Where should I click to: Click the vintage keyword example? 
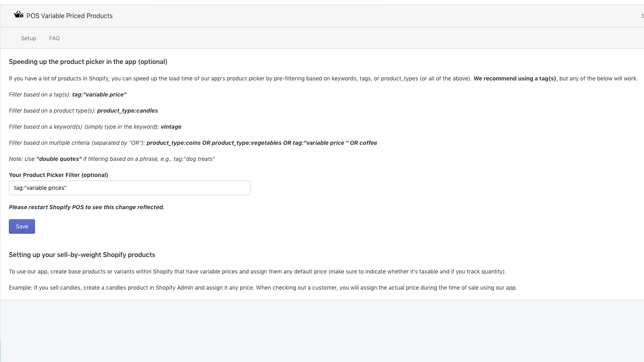(171, 126)
